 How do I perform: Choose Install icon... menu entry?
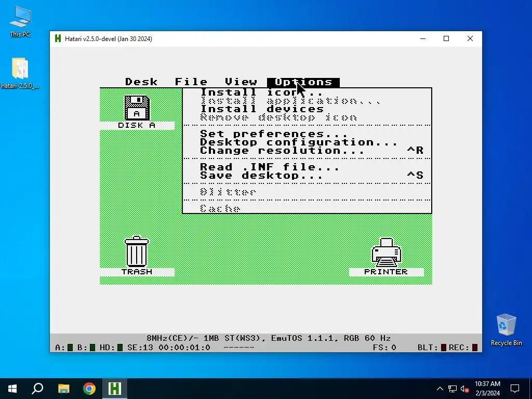pyautogui.click(x=307, y=92)
